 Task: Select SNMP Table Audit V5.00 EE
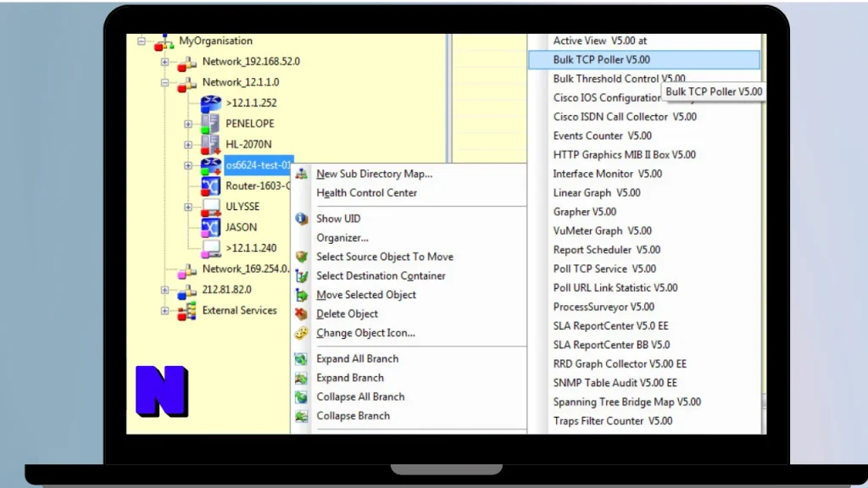pos(644,383)
